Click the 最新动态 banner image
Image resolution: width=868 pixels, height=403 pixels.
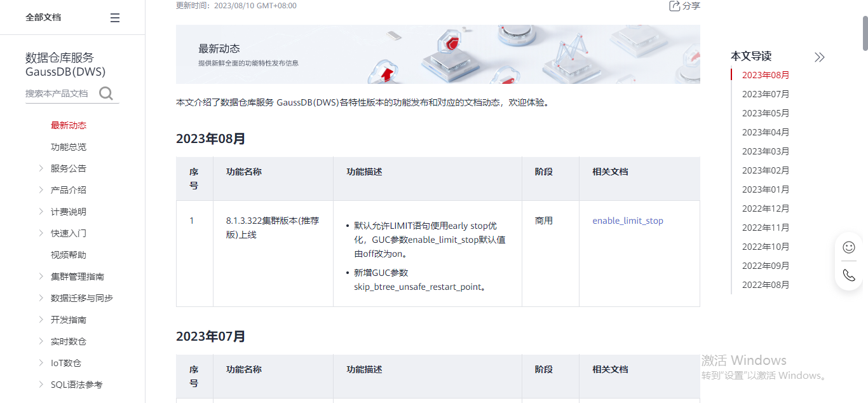(438, 54)
